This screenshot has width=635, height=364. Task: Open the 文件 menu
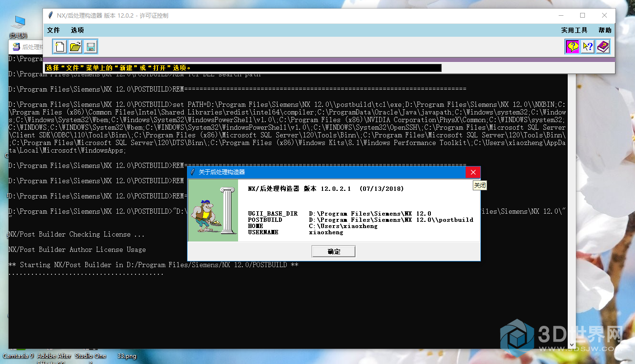click(53, 30)
